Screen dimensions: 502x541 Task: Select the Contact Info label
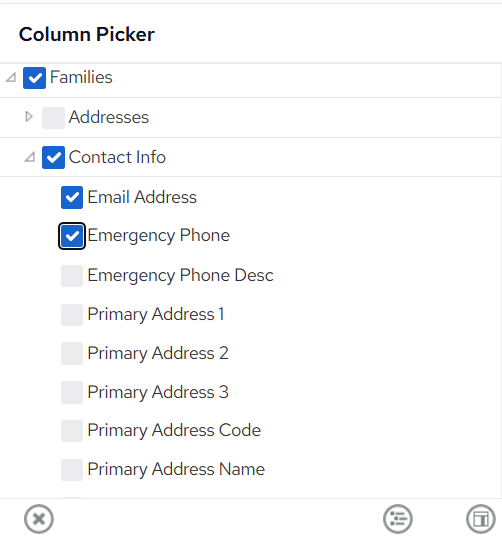point(117,157)
